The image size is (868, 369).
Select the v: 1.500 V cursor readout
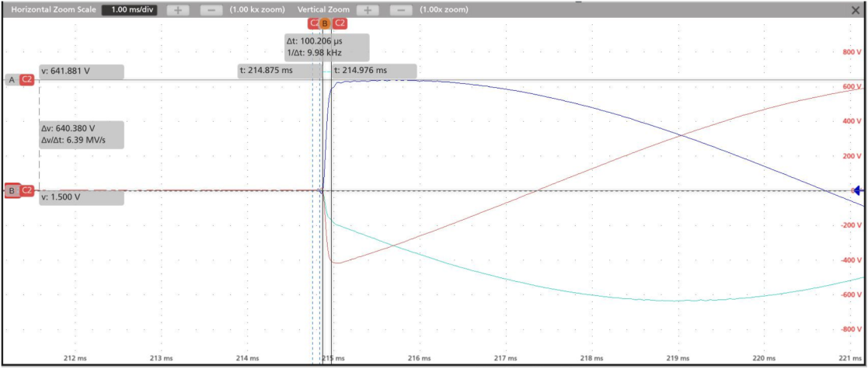click(81, 197)
